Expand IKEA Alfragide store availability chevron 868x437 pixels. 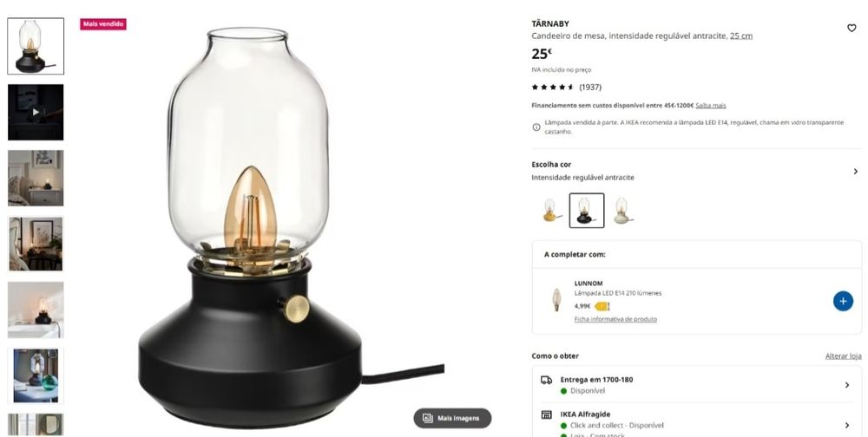pyautogui.click(x=847, y=425)
